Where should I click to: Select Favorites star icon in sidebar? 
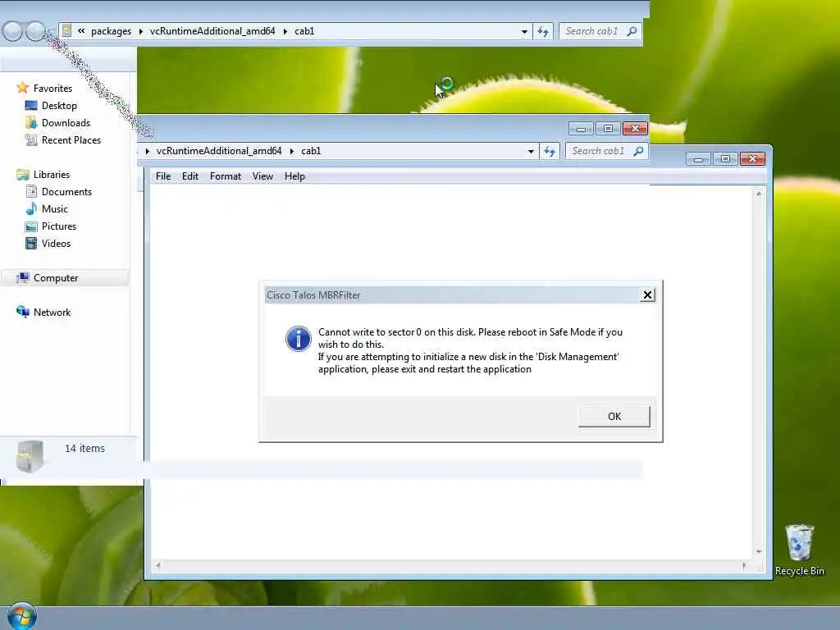point(22,88)
